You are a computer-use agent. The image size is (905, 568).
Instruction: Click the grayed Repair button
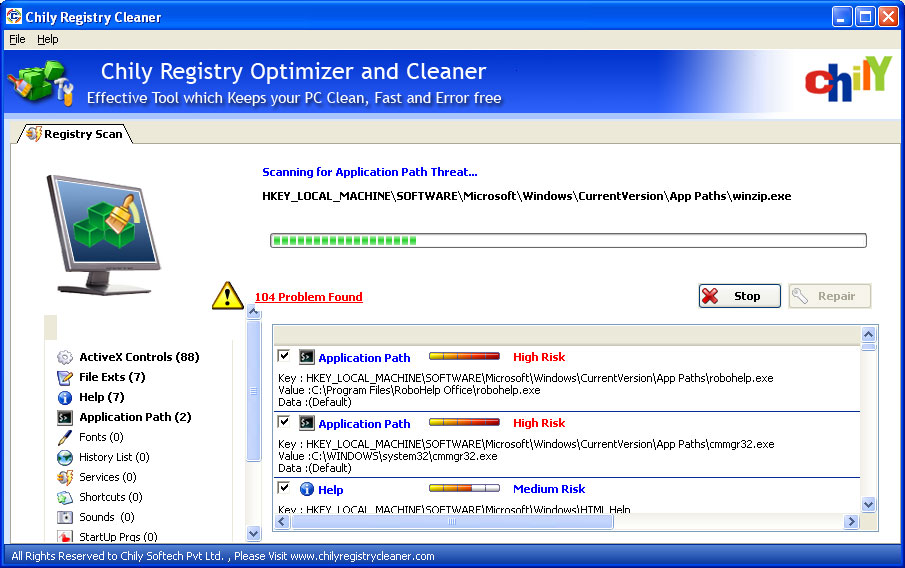coord(829,296)
